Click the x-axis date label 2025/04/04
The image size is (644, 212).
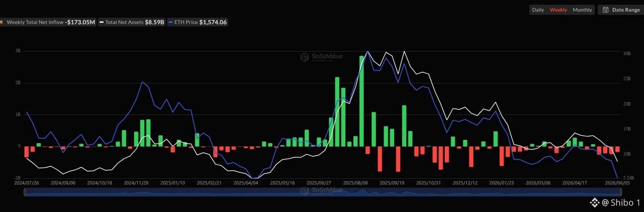point(246,183)
